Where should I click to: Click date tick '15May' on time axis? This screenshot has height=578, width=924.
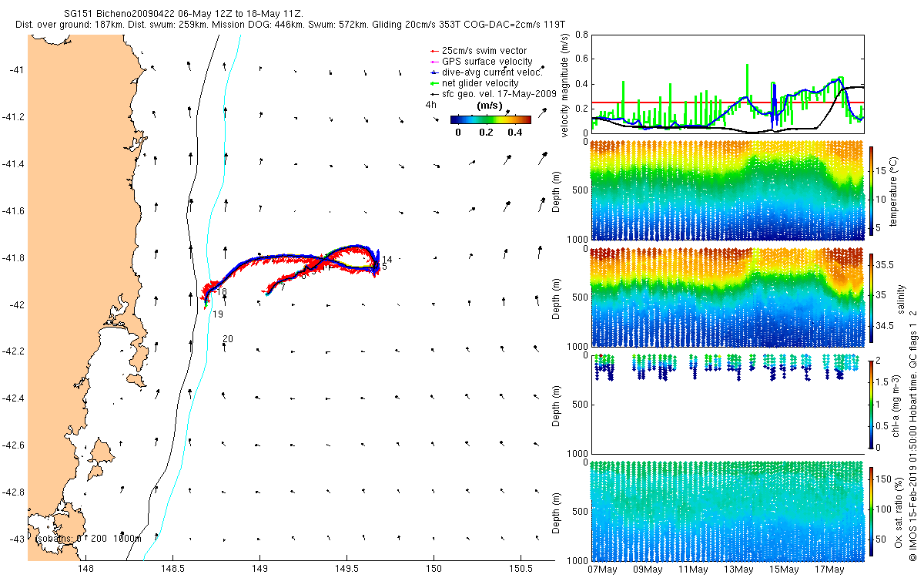pyautogui.click(x=784, y=570)
